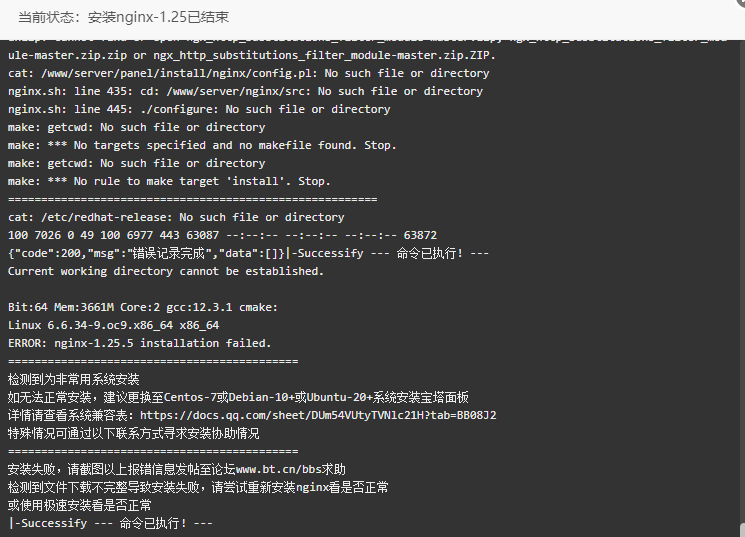
Task: Click the 'cat: /etc/redhat-release' error line
Action: (x=176, y=217)
